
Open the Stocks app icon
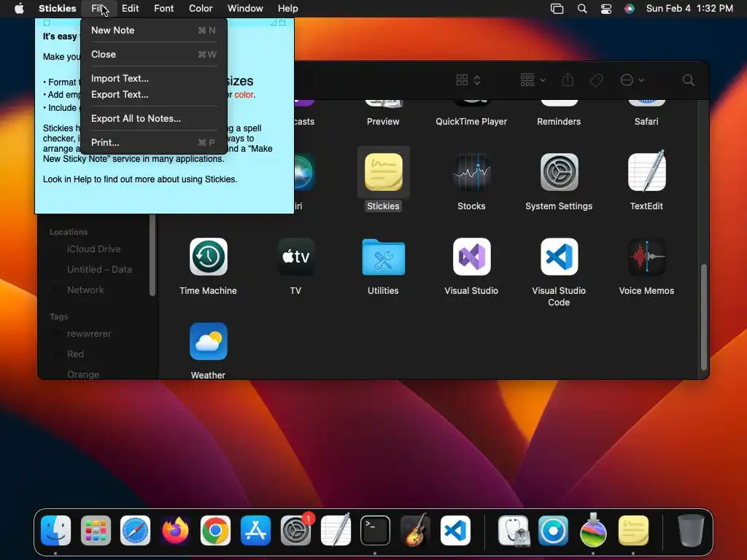pos(471,172)
